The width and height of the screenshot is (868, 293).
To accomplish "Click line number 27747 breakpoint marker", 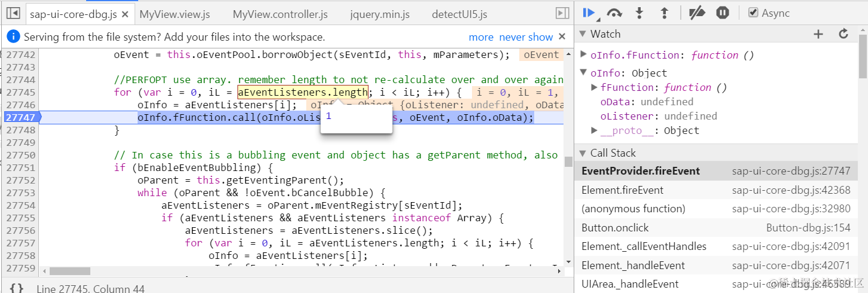I will [22, 117].
